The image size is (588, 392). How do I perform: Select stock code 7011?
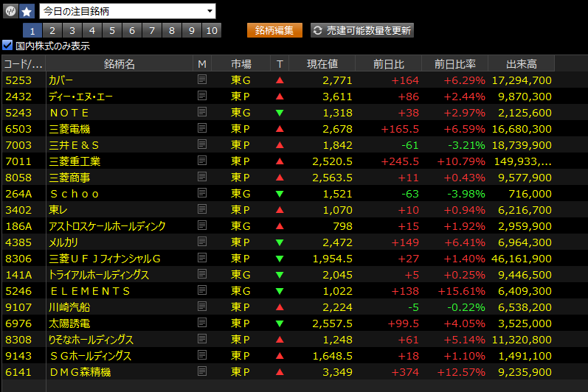(x=18, y=161)
